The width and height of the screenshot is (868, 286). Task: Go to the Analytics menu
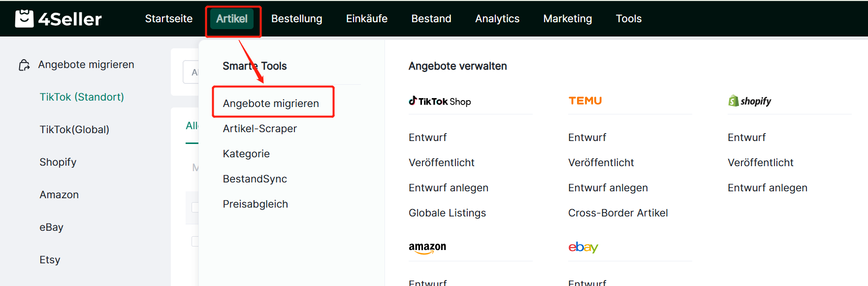pos(497,19)
